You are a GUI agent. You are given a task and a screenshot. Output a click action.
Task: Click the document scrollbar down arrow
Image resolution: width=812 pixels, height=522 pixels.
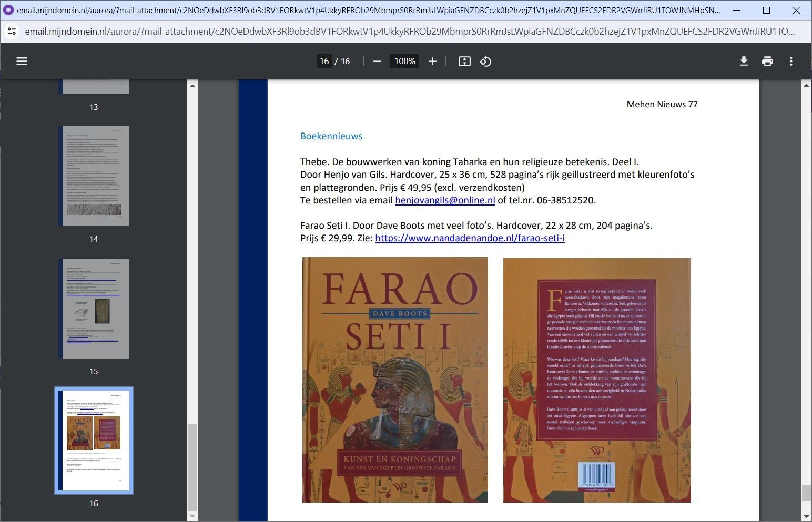[806, 516]
